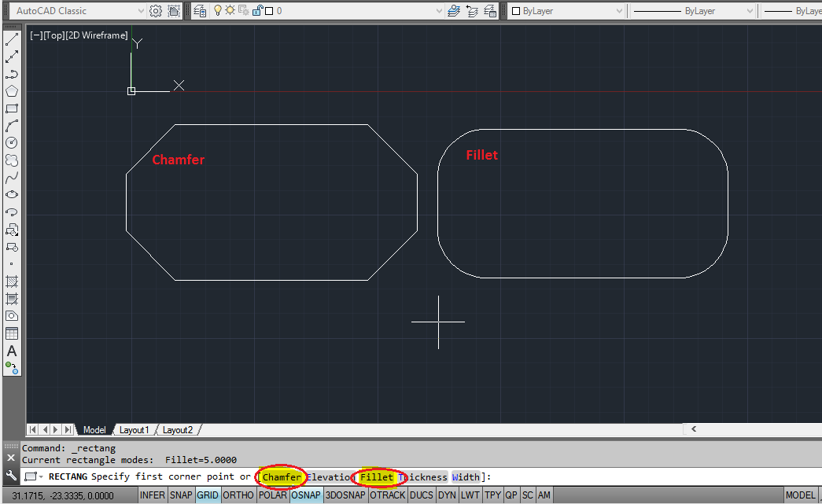The height and width of the screenshot is (504, 822).
Task: Select the Hatch tool
Action: pyautogui.click(x=12, y=281)
